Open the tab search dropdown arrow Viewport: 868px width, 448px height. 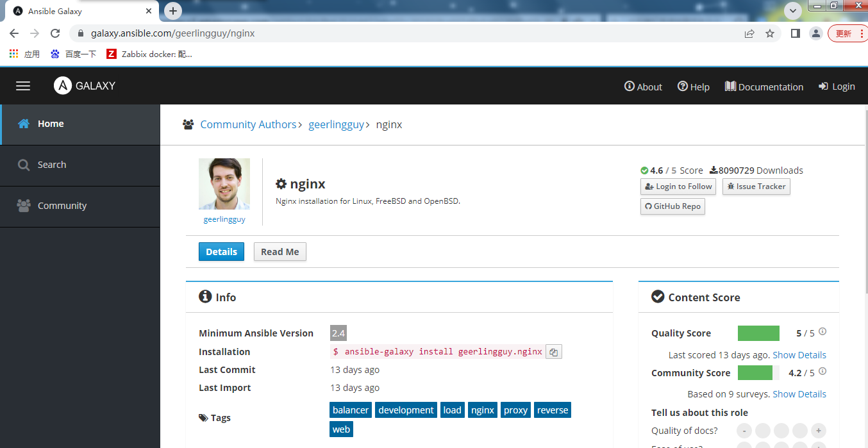[793, 10]
